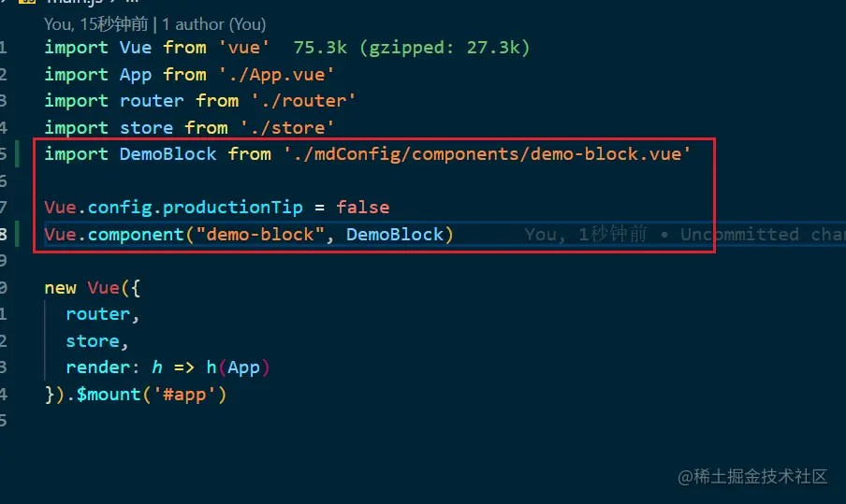The width and height of the screenshot is (846, 504).
Task: Click the productionTip property name
Action: point(232,208)
